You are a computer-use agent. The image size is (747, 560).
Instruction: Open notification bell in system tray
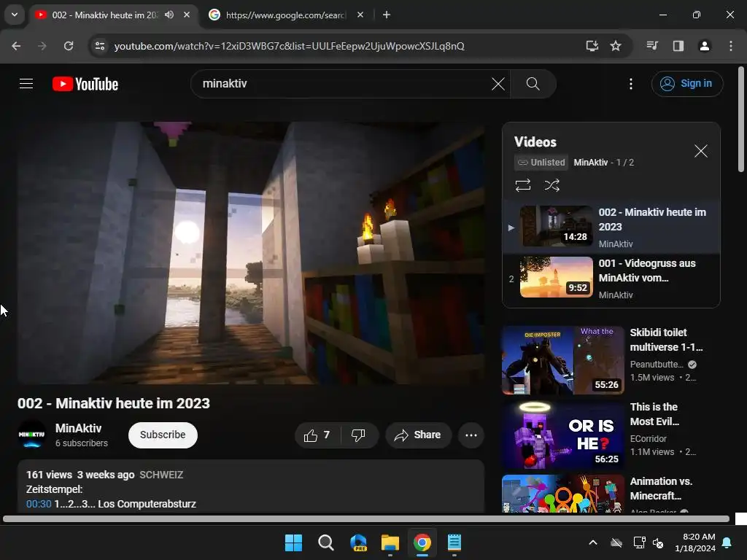tap(727, 542)
